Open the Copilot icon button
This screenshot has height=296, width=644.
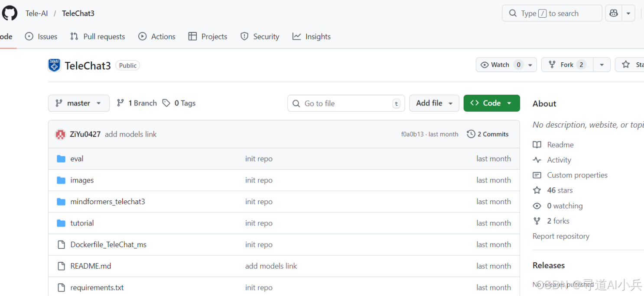[x=613, y=13]
